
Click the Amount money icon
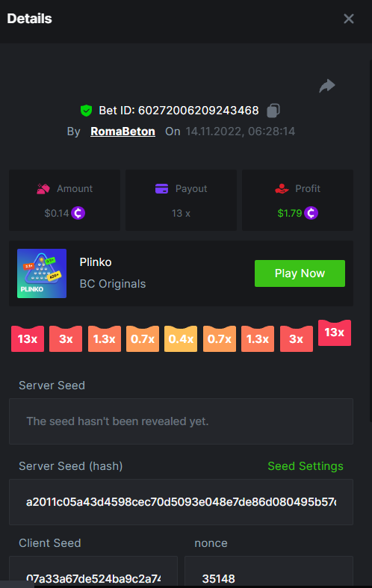pyautogui.click(x=43, y=188)
